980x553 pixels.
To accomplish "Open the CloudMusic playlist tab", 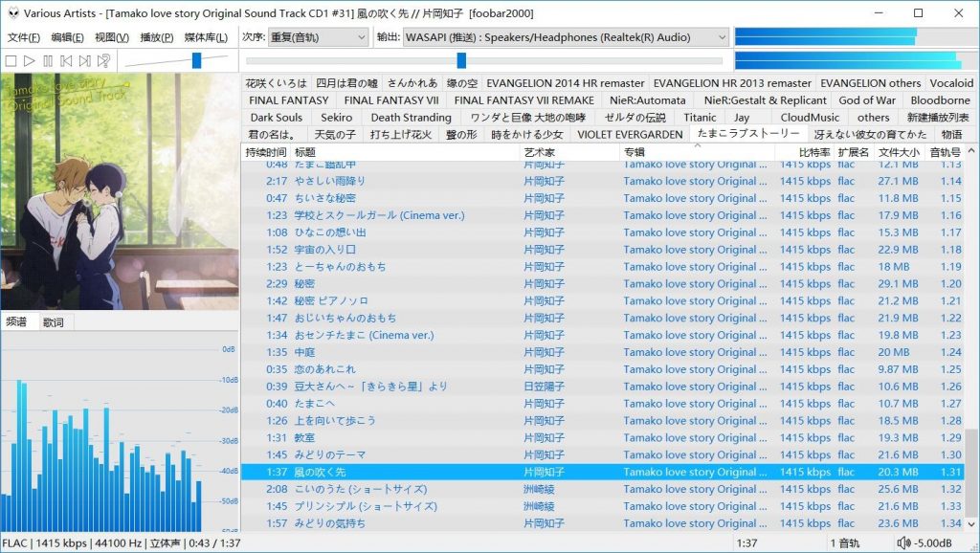I will coord(810,118).
